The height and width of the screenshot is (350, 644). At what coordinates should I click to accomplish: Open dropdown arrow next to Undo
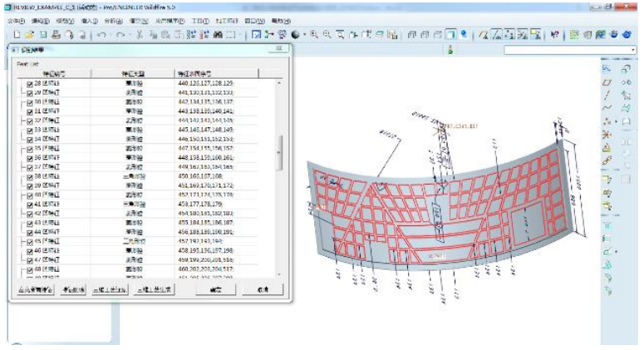click(111, 35)
